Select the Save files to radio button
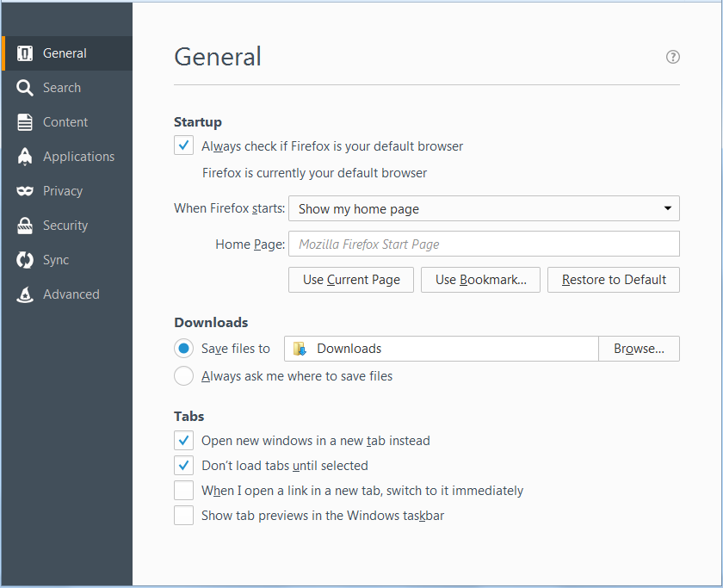723x588 pixels. [183, 349]
